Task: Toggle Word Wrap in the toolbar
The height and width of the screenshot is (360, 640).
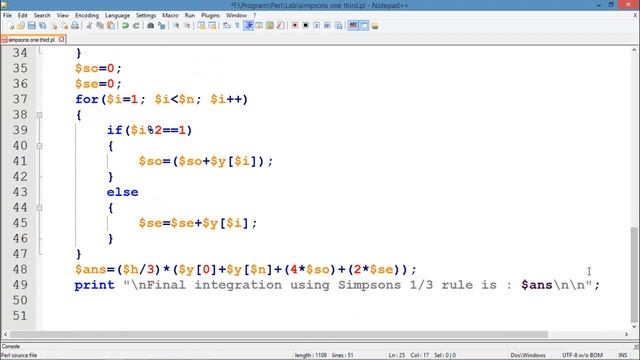Action: [227, 26]
